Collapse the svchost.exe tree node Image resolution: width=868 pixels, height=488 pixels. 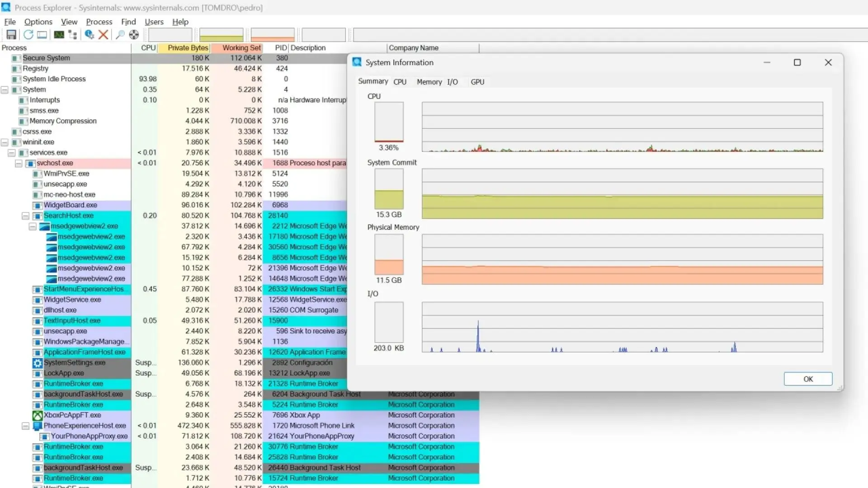coord(19,164)
